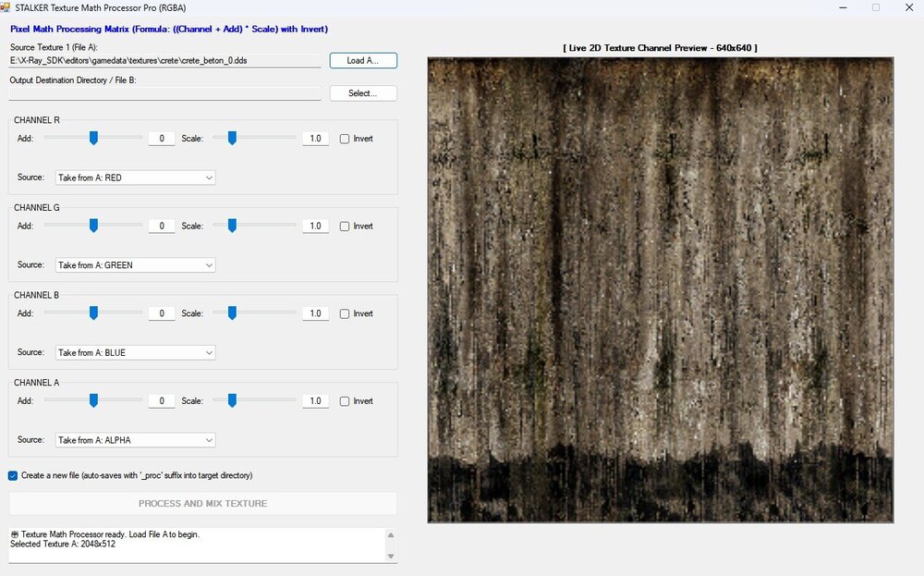
Task: Check Invert on Channel A
Action: (x=345, y=401)
